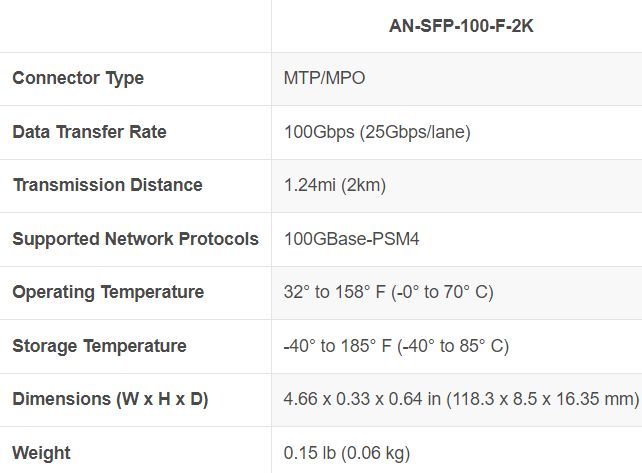The image size is (642, 473).
Task: Click the empty top-left header cell
Action: pyautogui.click(x=135, y=26)
